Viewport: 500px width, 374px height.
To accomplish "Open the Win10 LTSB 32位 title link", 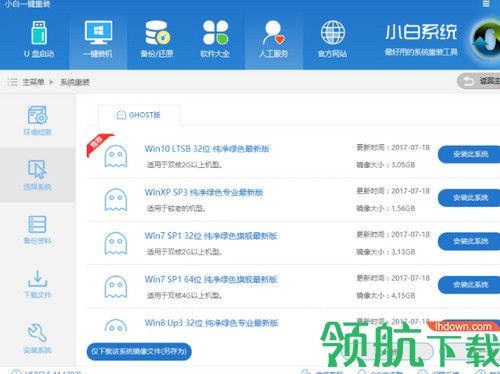I will tap(207, 149).
